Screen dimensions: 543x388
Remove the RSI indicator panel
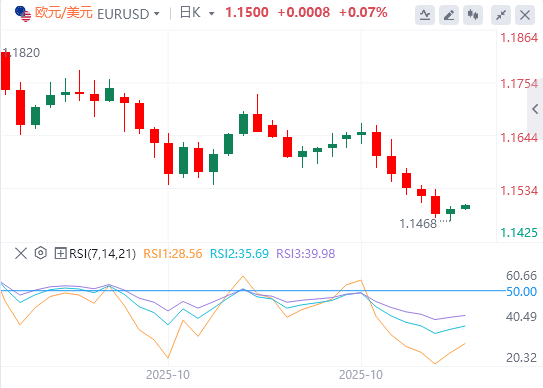tap(21, 254)
